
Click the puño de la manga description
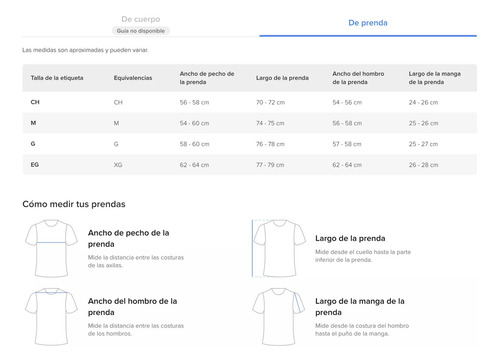362,330
